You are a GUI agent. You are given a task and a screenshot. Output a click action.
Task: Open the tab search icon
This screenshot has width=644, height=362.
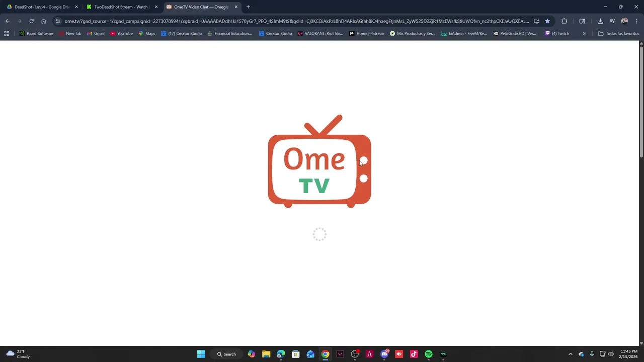(582, 21)
